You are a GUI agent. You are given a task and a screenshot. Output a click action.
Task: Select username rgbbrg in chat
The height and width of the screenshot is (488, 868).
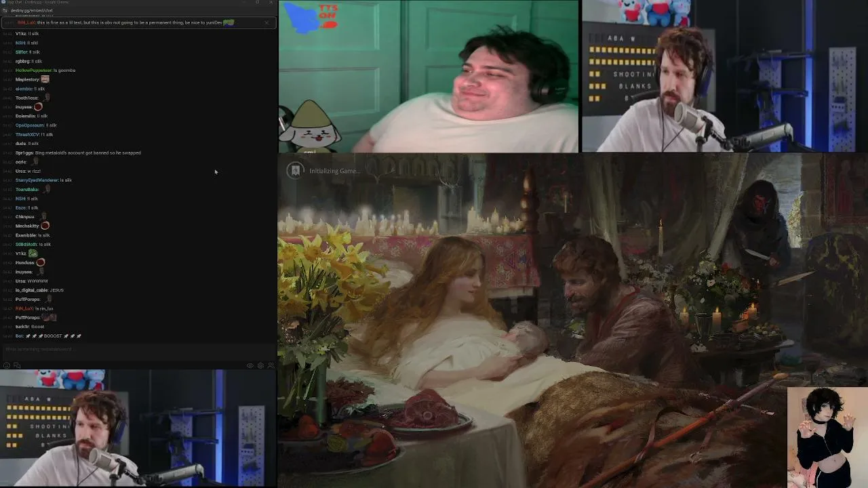pyautogui.click(x=22, y=61)
